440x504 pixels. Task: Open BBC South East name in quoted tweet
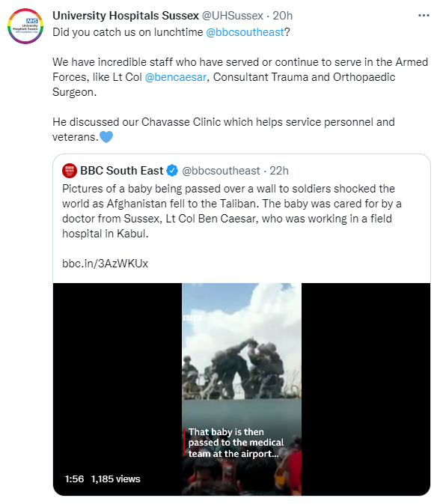pyautogui.click(x=122, y=171)
